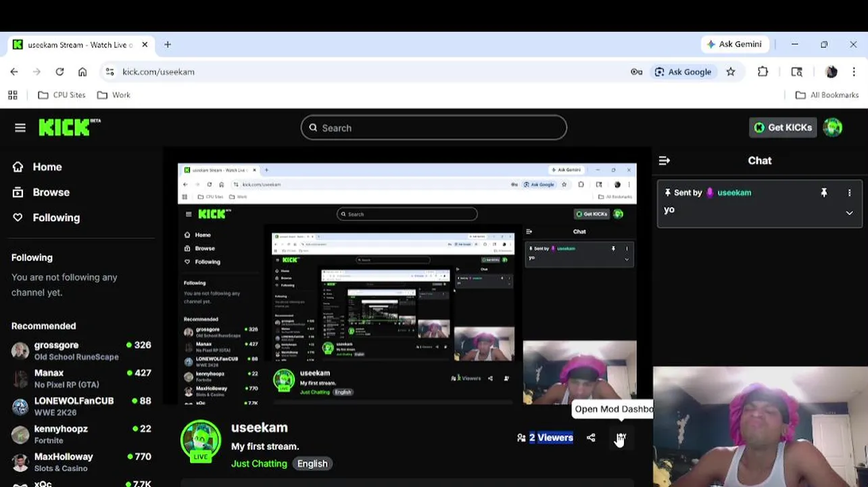This screenshot has height=487, width=868.
Task: Share the stream via share icon
Action: click(591, 438)
